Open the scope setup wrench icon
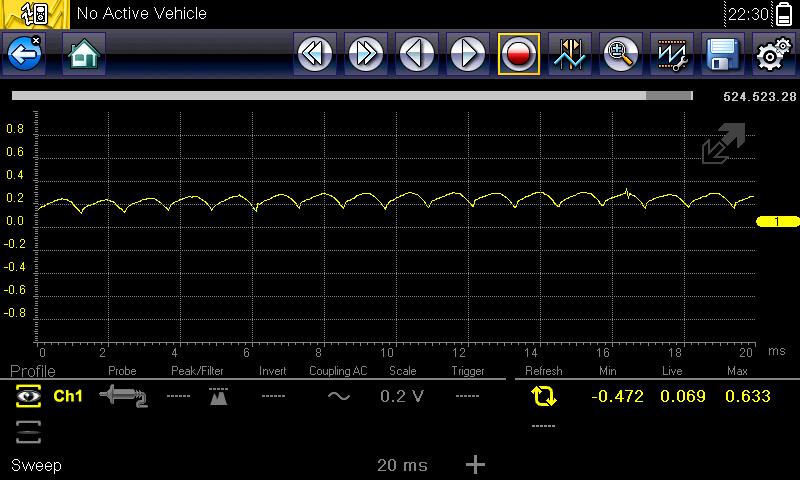The width and height of the screenshot is (800, 480). 671,54
